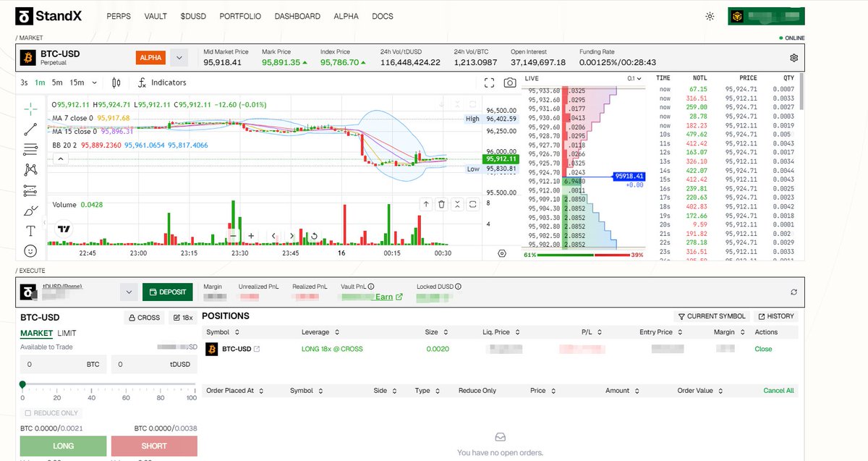This screenshot has width=868, height=461.
Task: Select the 5m timeframe
Action: 57,83
